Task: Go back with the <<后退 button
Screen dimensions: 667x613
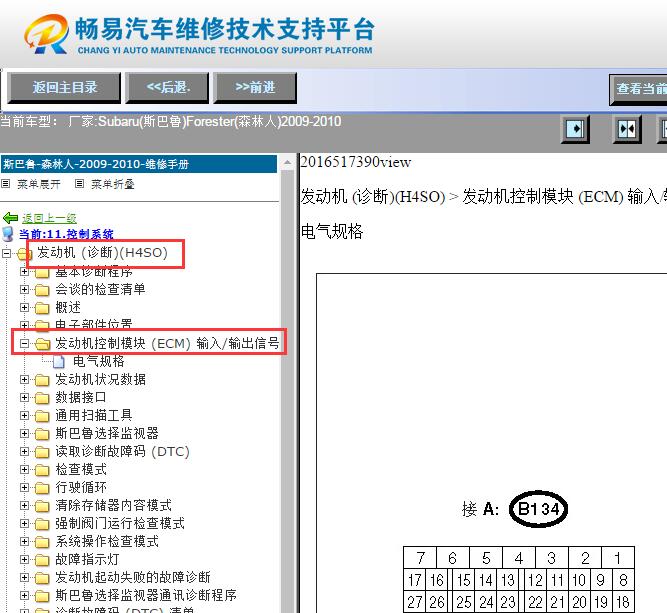Action: (x=167, y=88)
